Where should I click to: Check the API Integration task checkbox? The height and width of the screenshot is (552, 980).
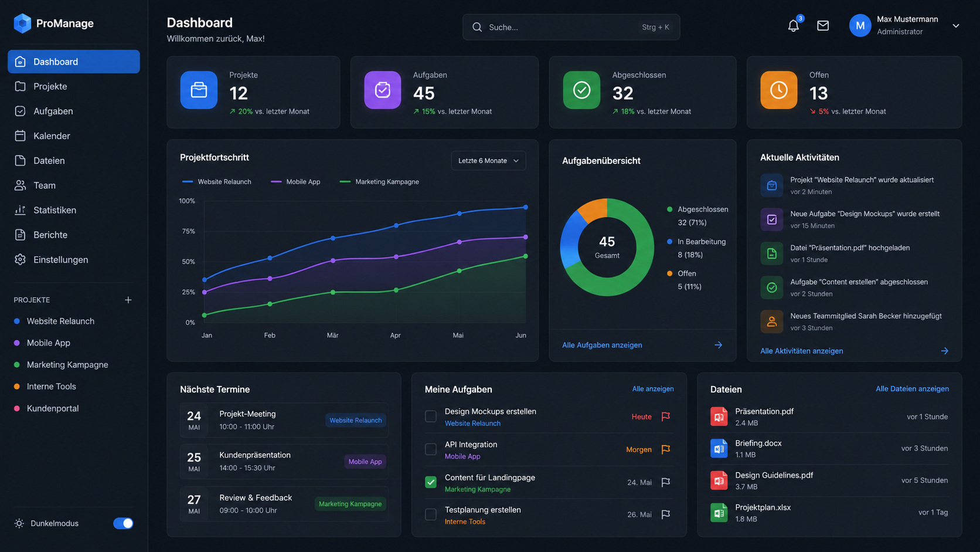431,449
